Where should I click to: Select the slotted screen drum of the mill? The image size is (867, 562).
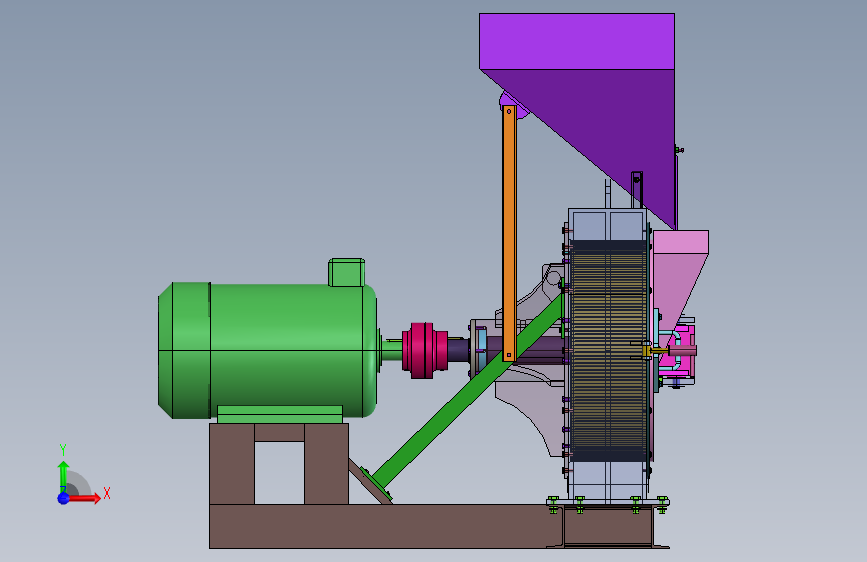[x=608, y=351]
